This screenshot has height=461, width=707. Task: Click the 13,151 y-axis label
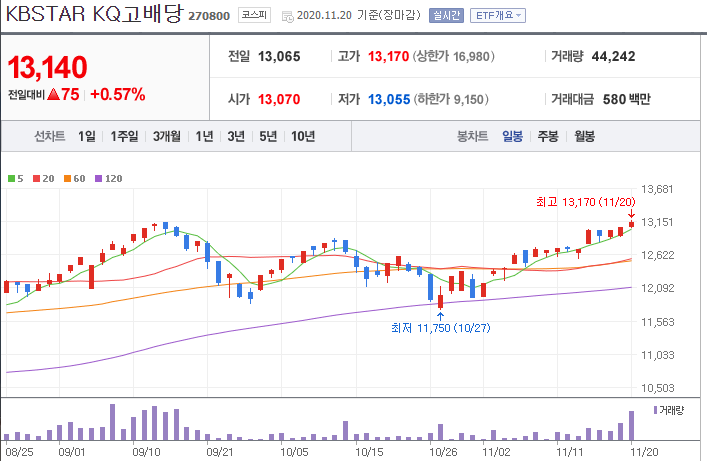click(x=657, y=222)
